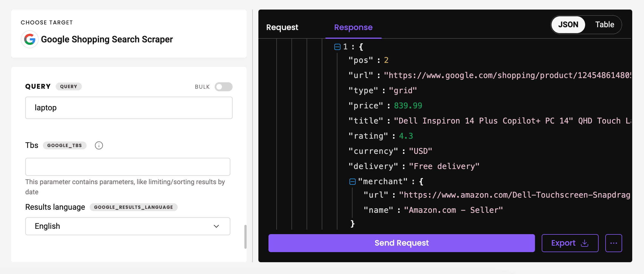This screenshot has width=644, height=274.
Task: Click the google.com shopping product URL
Action: [508, 75]
